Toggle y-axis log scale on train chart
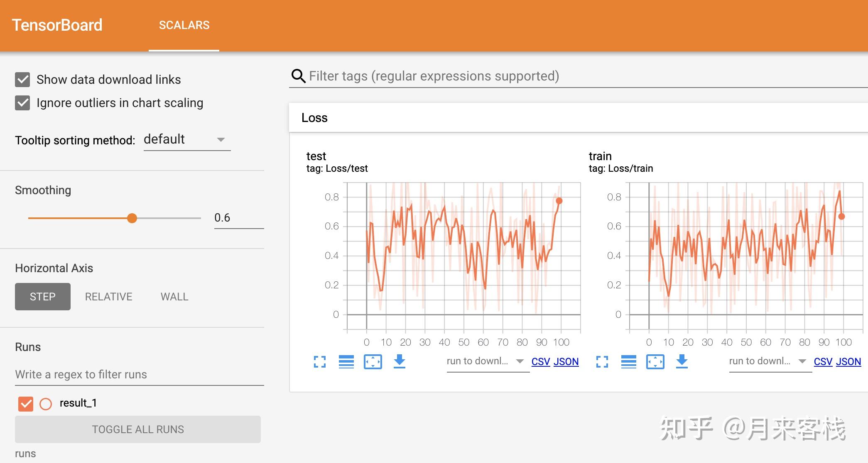The image size is (868, 463). [628, 362]
